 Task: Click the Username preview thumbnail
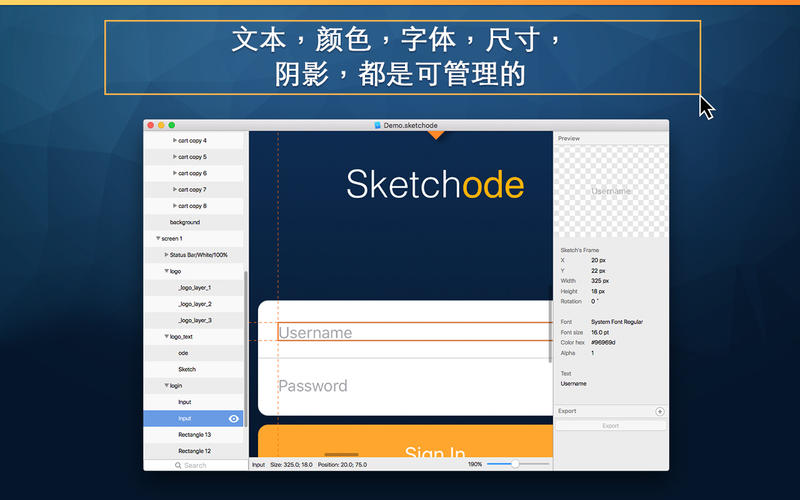click(611, 191)
